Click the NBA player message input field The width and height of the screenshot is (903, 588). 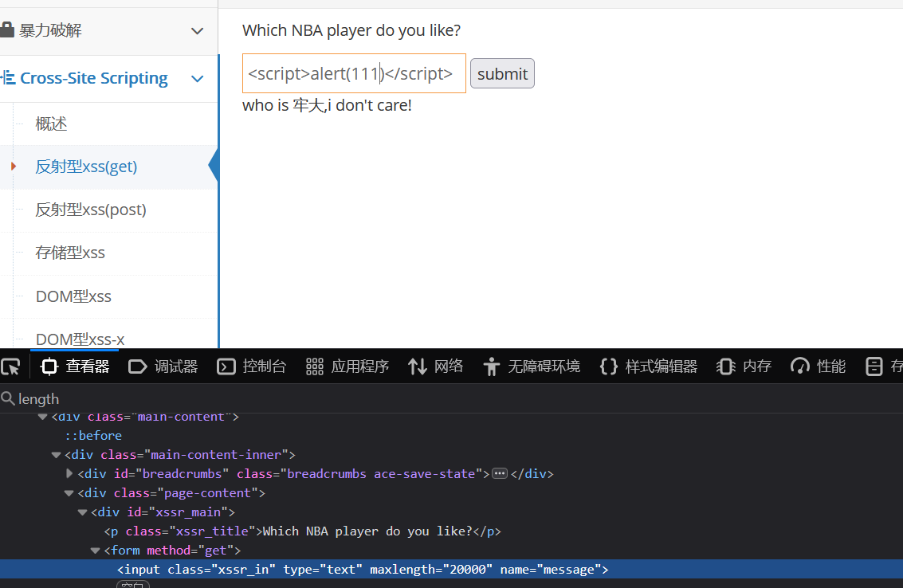click(x=354, y=73)
